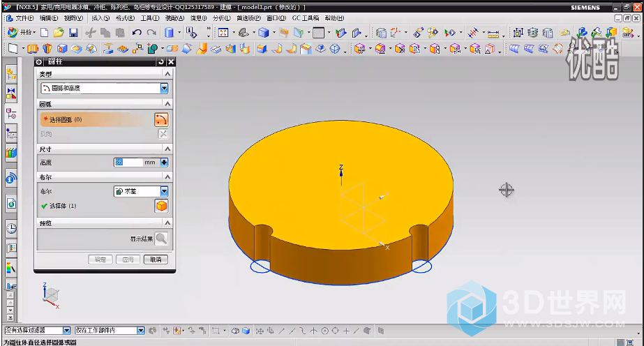Click the measure distance ruler icon
Viewport: 644px width, 346px height.
493,33
